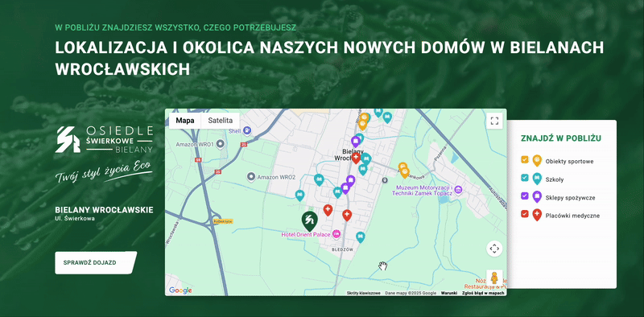Switch to the Satelita view tab
This screenshot has height=317, width=644.
[x=220, y=121]
